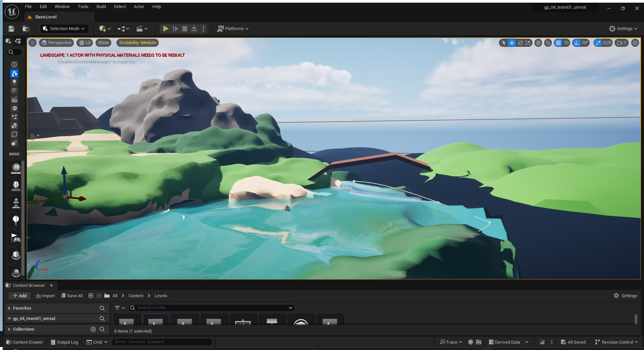Open the Cinematic clapperboard category

pyautogui.click(x=14, y=100)
